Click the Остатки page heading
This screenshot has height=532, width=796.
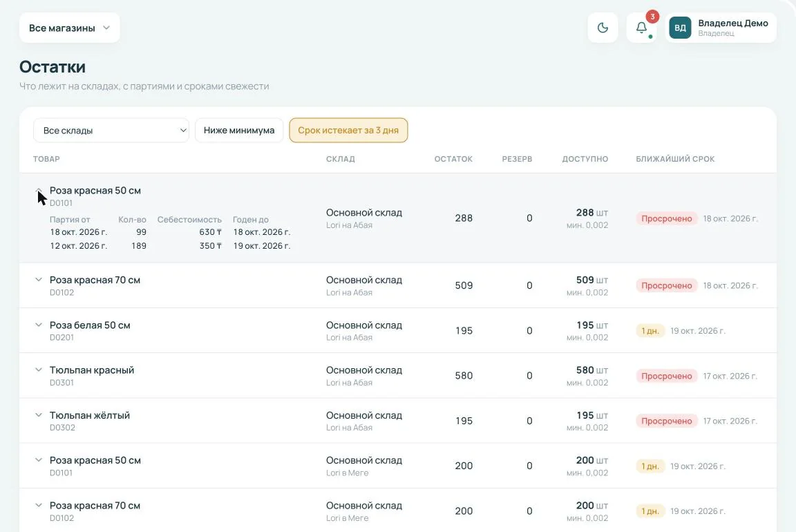53,67
